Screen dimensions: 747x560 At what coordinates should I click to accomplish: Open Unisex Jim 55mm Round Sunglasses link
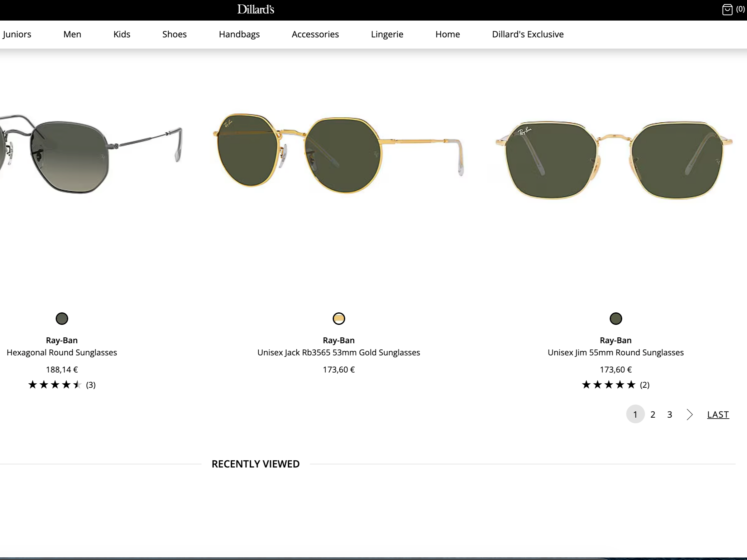(x=615, y=352)
